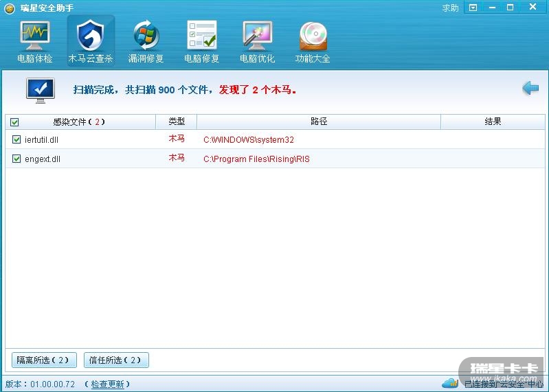The width and height of the screenshot is (549, 392).
Task: Select the iertutil.dll file name
Action: pos(42,140)
